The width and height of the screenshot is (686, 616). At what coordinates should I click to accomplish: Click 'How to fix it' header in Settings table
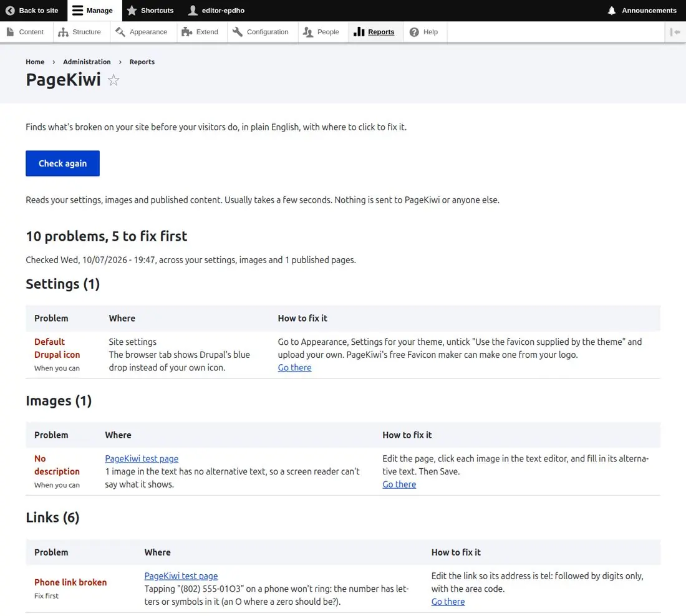(302, 319)
